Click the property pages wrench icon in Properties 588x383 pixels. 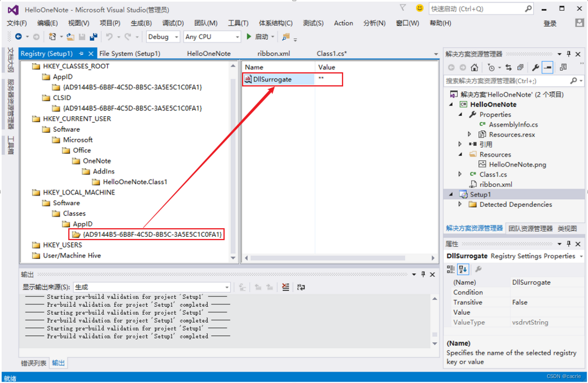[x=478, y=269]
